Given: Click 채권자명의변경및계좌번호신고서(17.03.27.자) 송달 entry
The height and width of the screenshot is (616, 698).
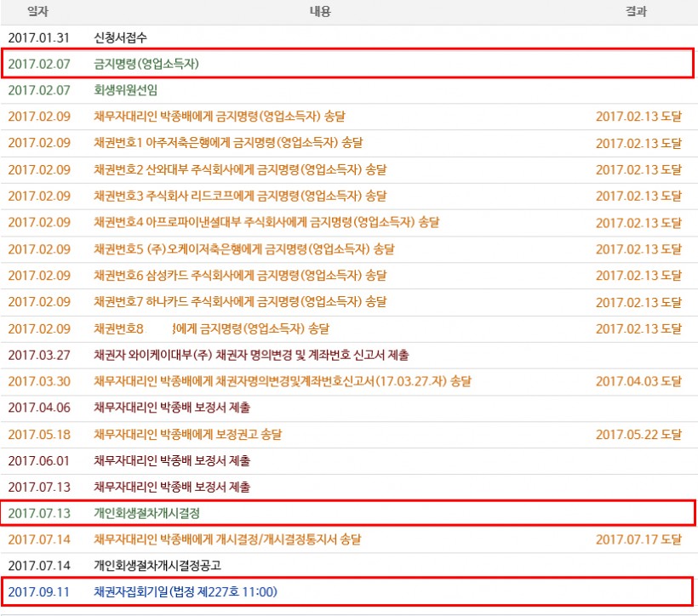Looking at the screenshot, I should (x=283, y=381).
